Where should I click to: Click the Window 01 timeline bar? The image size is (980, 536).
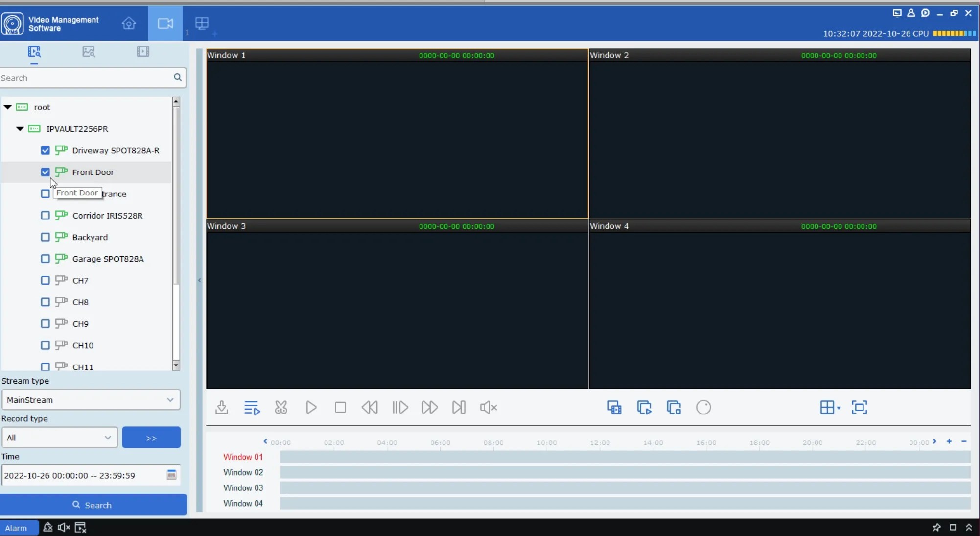625,457
